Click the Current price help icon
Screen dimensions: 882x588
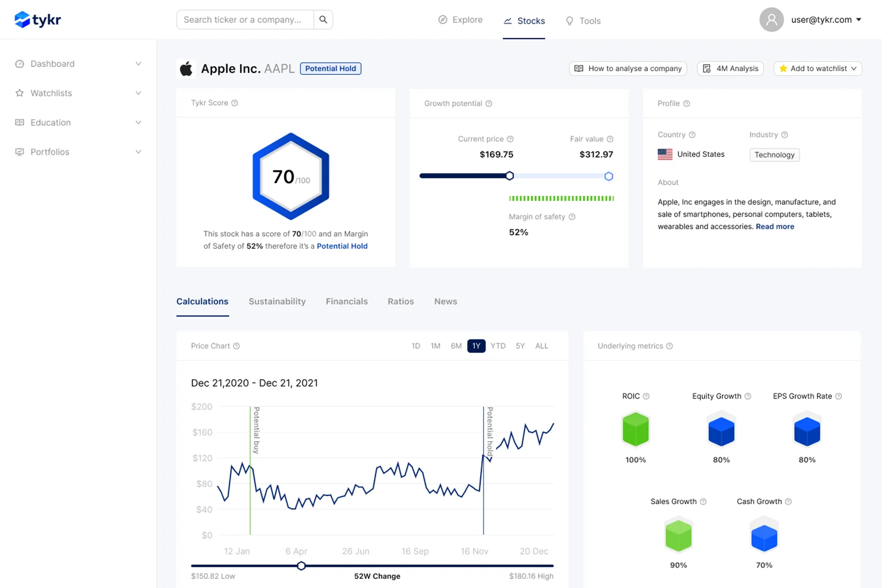(x=510, y=139)
